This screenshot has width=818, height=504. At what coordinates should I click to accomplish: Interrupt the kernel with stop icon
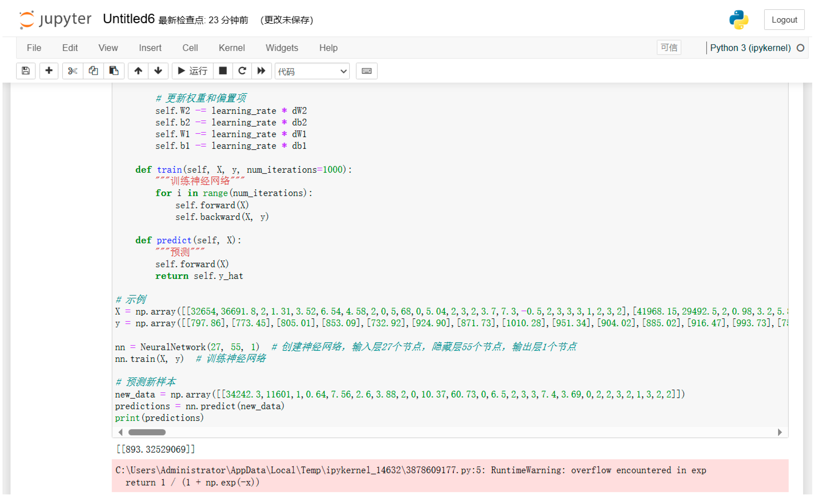[x=223, y=71]
